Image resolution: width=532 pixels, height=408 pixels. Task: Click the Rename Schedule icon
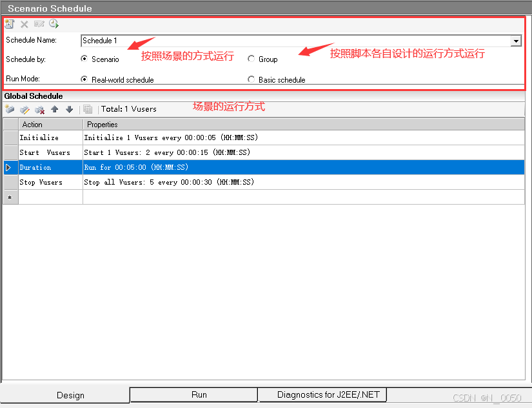(x=39, y=24)
